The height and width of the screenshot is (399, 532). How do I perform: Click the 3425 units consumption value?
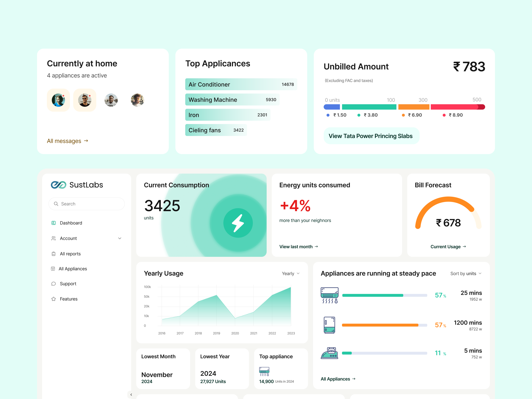(162, 206)
